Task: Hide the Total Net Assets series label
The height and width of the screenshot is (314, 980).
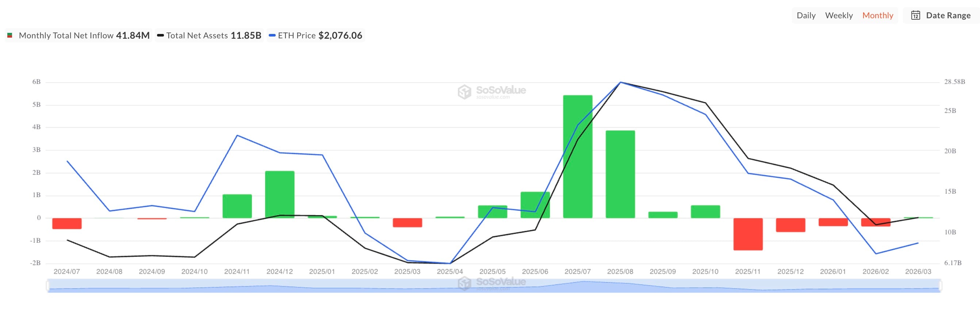Action: click(x=197, y=35)
